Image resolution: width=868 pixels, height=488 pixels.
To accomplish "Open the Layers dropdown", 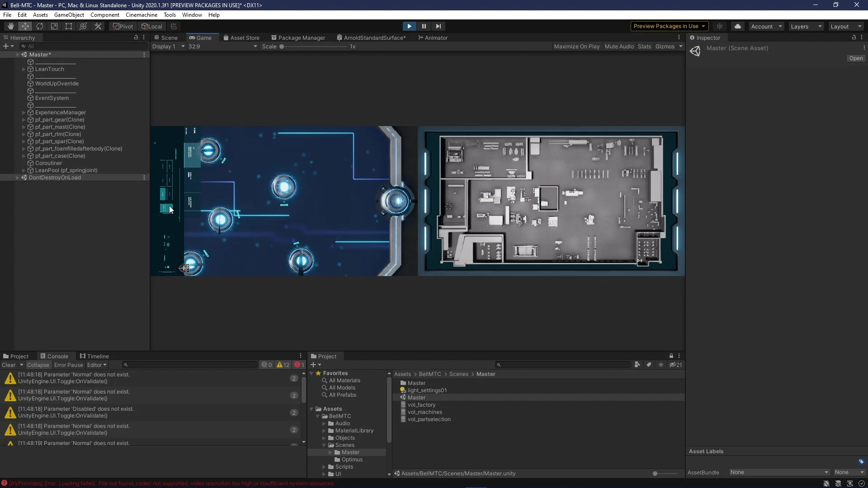I will tap(806, 26).
